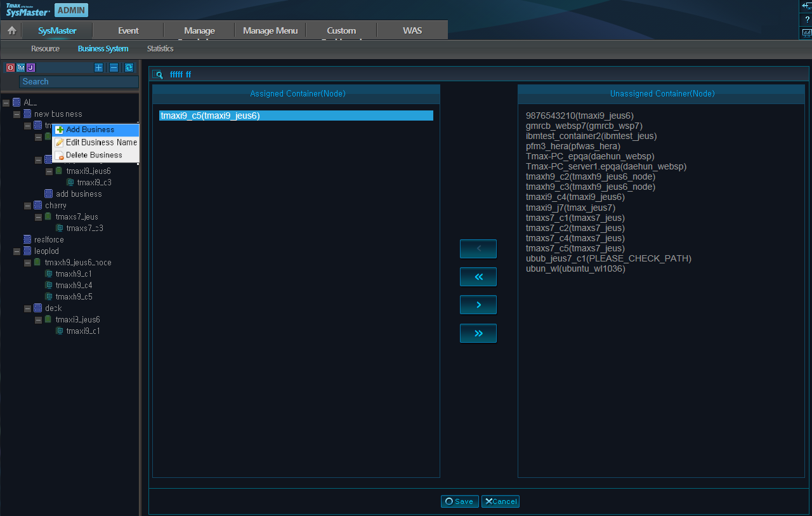Click the magnifier icon beside fffff ff

point(158,74)
